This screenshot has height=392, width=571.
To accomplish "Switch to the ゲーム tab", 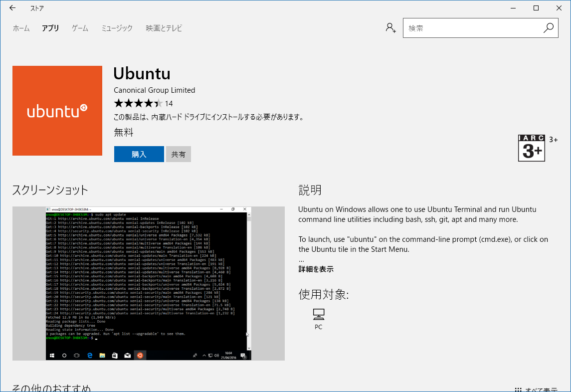I will click(80, 28).
